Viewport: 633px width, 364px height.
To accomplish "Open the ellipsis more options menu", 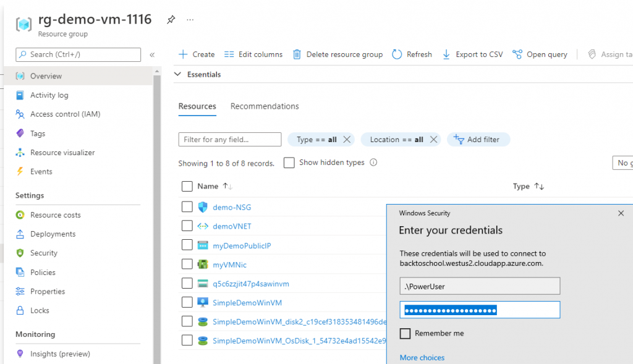I will pos(190,20).
